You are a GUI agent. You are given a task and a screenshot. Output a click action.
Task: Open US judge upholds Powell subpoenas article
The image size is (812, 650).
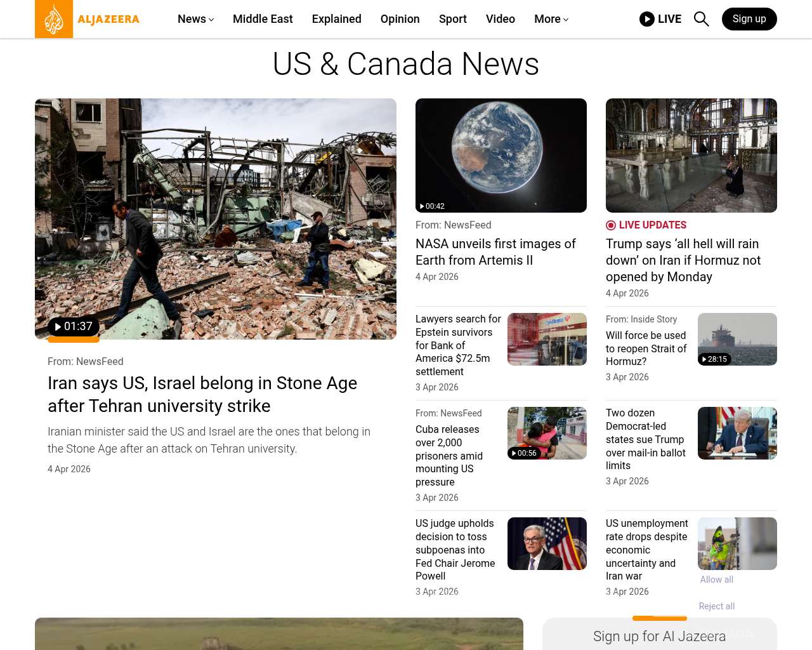[x=455, y=550]
